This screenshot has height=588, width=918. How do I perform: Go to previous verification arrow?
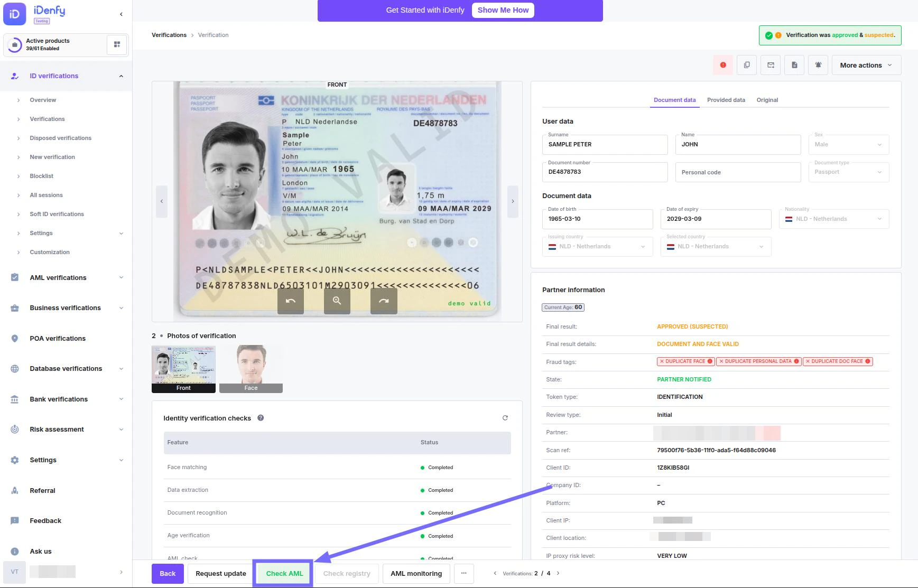(x=495, y=573)
